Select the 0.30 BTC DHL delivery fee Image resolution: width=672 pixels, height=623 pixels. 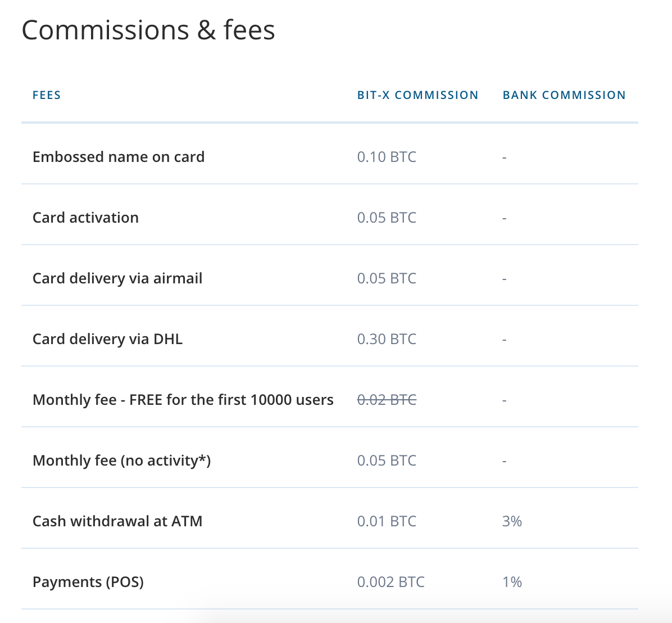pos(387,339)
